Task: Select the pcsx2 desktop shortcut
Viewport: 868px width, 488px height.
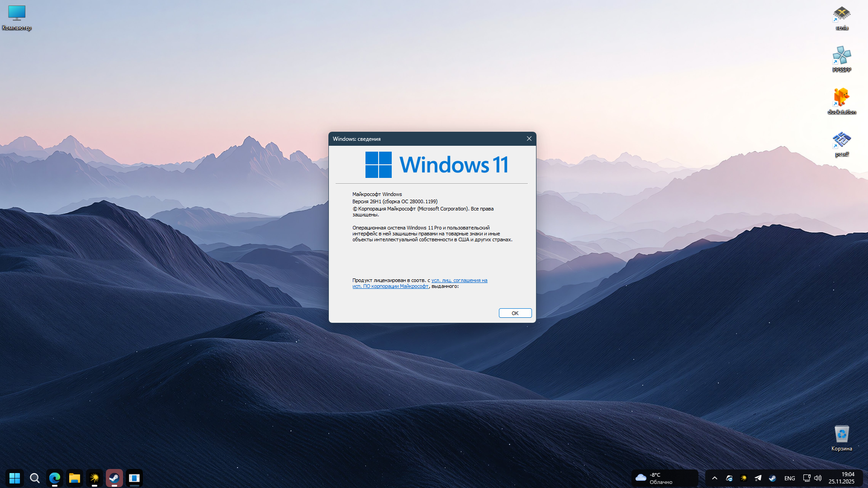Action: click(841, 144)
